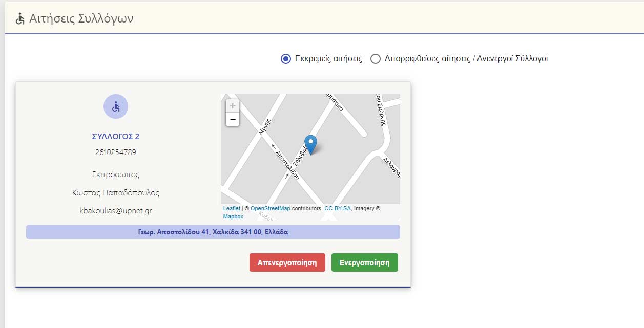Click the ΣΎΛΛΟΓΟΣ 2 association title
Screen dimensions: 644x328
pyautogui.click(x=116, y=137)
